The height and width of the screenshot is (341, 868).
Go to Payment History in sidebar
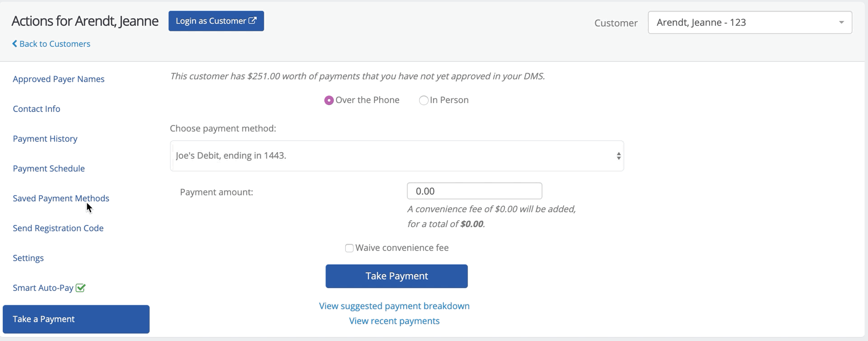[x=45, y=139]
